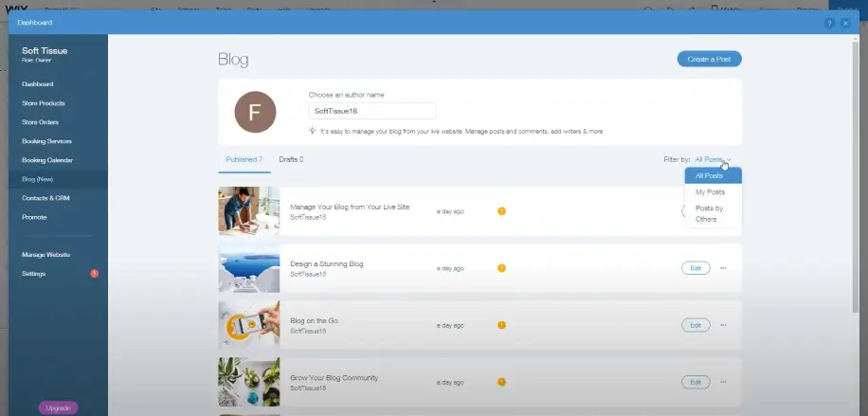This screenshot has width=868, height=416.
Task: Open more options for Grow Your Blog Community
Action: pyautogui.click(x=723, y=382)
